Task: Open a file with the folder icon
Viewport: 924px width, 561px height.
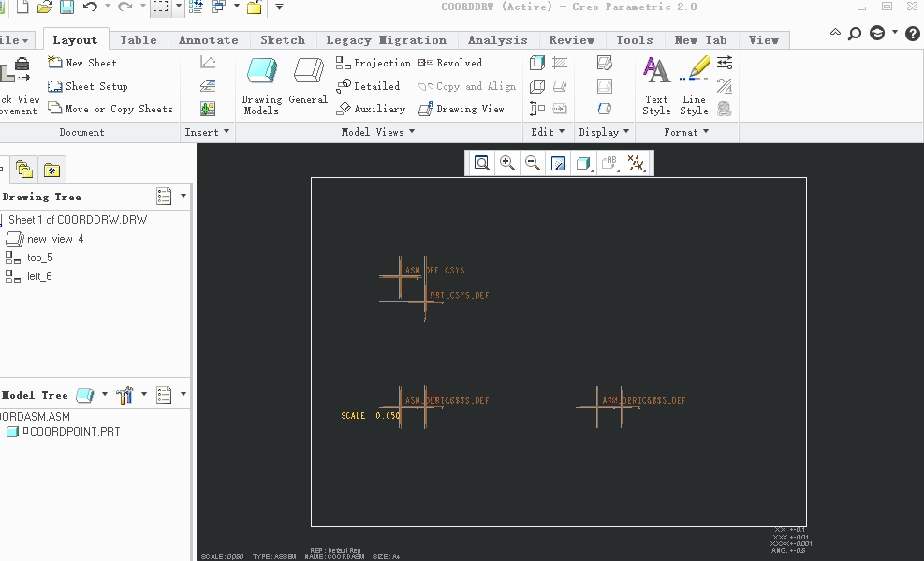Action: [x=45, y=7]
